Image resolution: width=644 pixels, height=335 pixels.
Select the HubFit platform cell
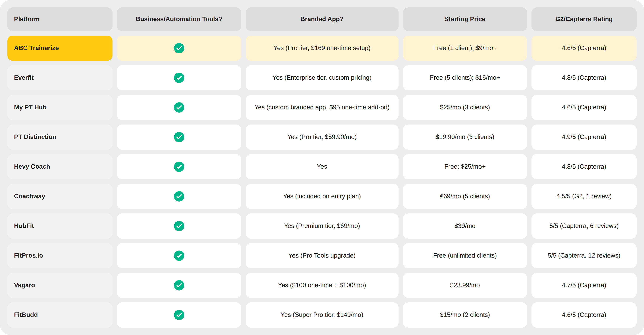60,226
